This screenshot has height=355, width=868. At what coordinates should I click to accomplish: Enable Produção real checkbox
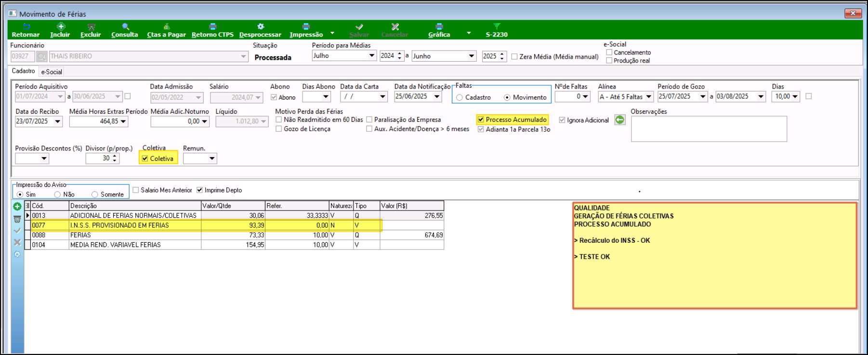609,61
